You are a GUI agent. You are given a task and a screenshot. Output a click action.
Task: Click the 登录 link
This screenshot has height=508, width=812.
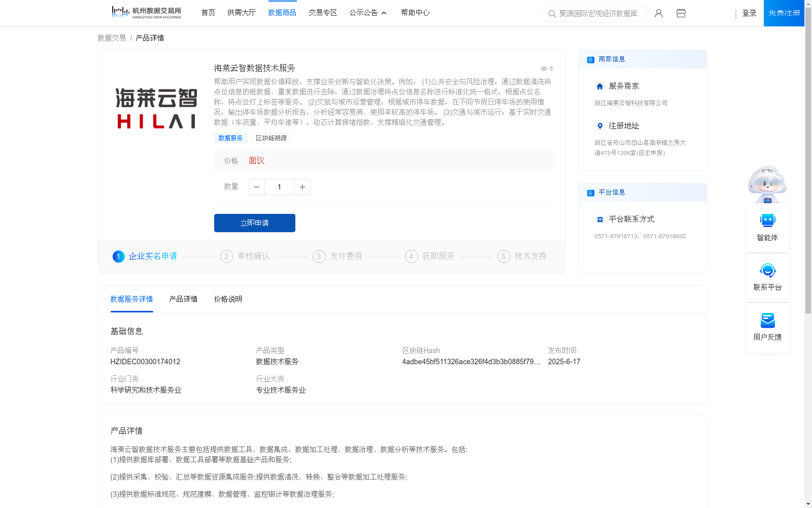pos(749,13)
